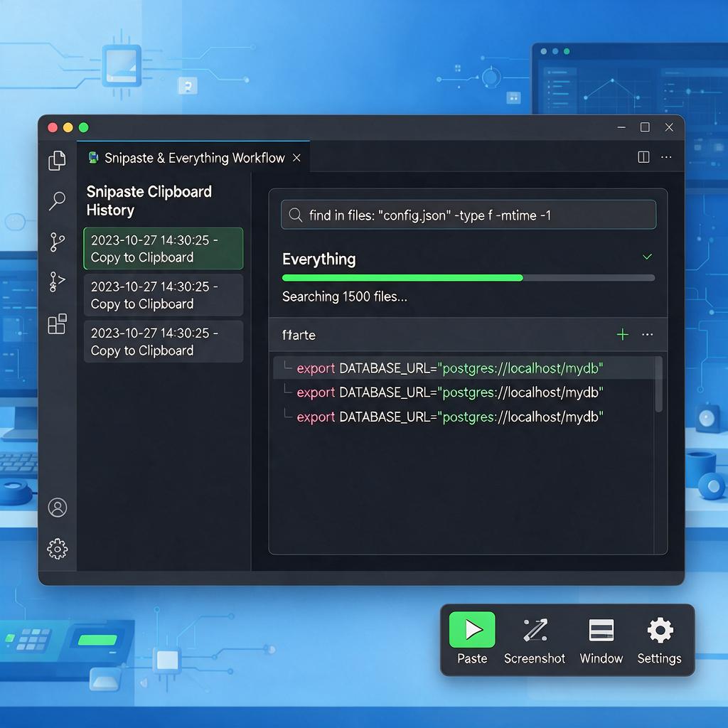Click the Paste play button

(x=472, y=630)
